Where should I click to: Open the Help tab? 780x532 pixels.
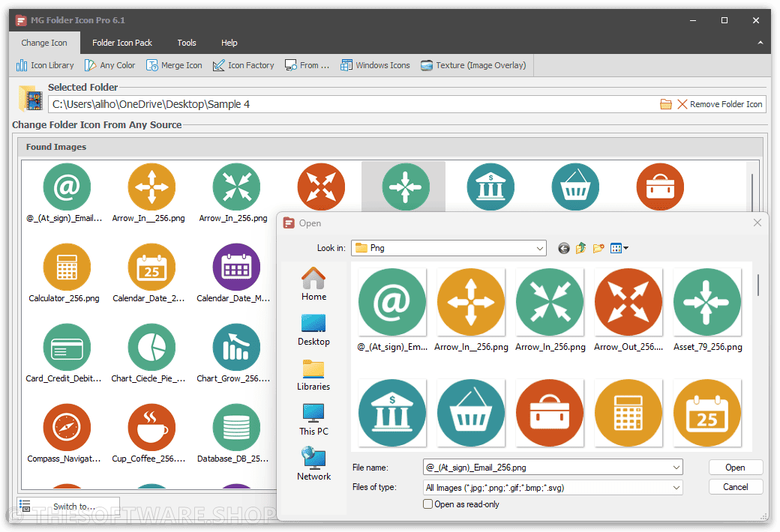coord(229,43)
